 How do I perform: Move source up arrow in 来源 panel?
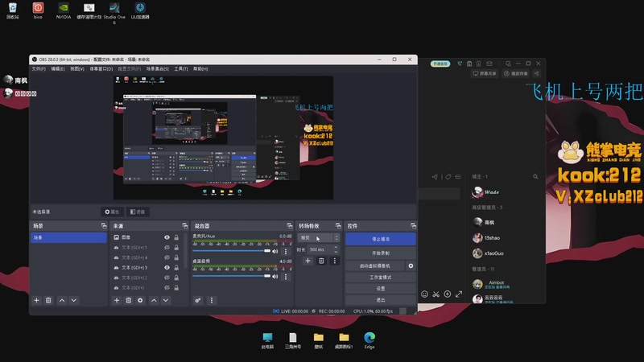pyautogui.click(x=154, y=300)
